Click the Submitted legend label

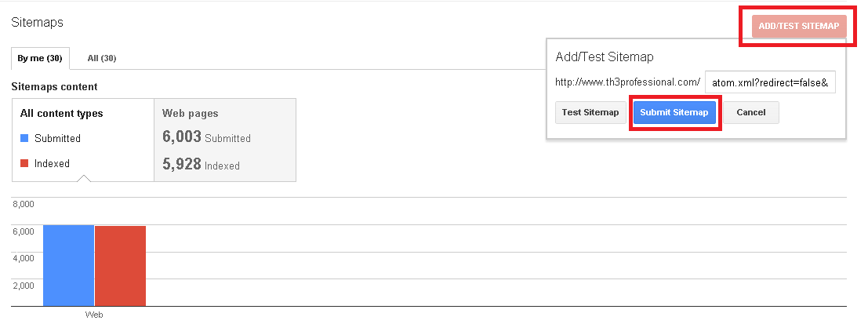tap(57, 138)
